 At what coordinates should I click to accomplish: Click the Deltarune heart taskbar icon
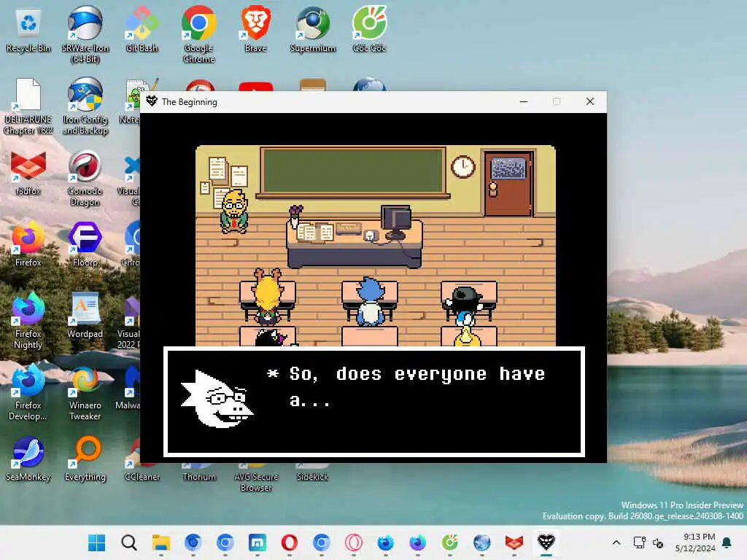pos(546,542)
